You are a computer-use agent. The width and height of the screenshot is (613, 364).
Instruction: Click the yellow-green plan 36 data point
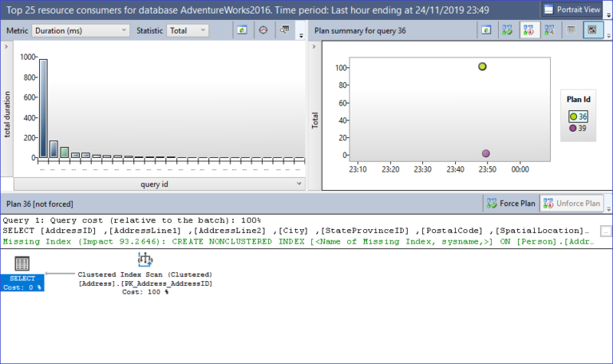click(x=482, y=66)
